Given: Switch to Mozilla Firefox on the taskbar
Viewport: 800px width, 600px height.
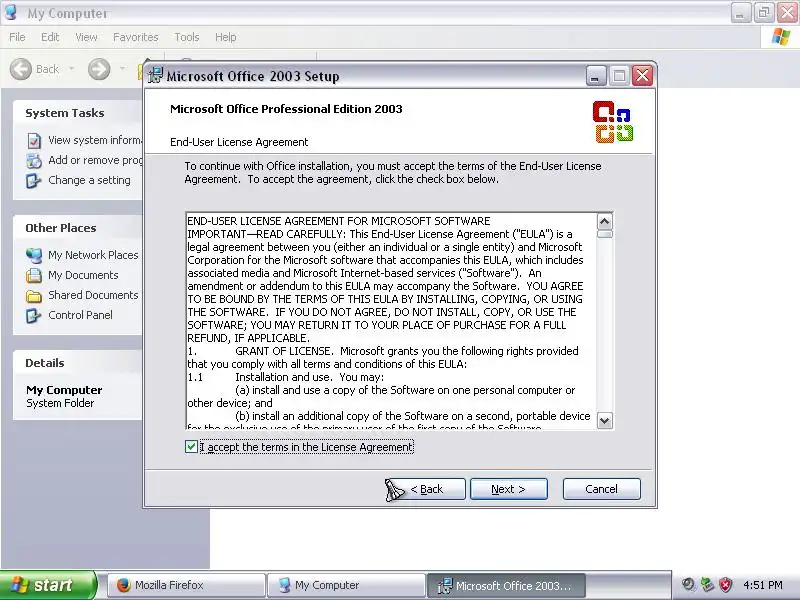Looking at the screenshot, I should pyautogui.click(x=186, y=585).
